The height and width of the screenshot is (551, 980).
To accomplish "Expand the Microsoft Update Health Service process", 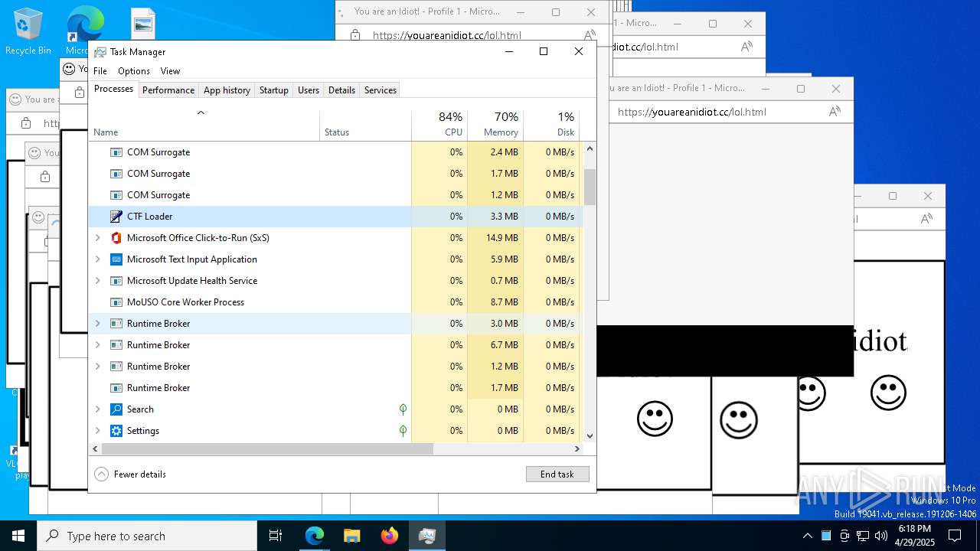I will tap(97, 281).
